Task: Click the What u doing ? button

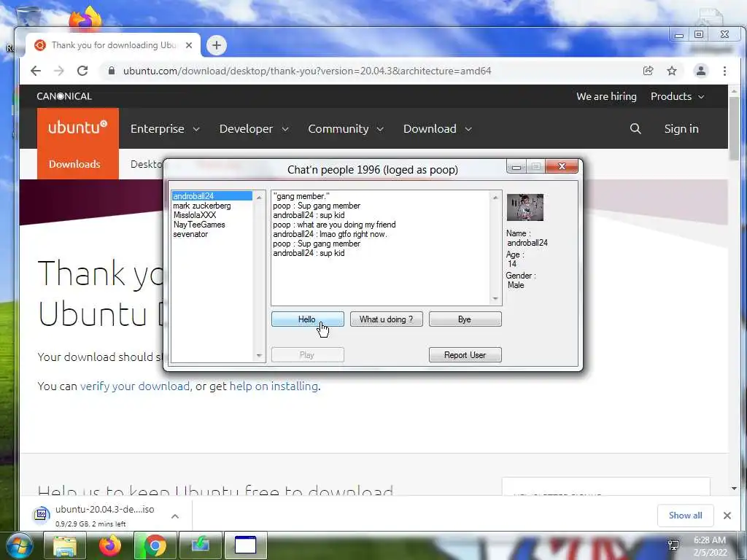Action: point(387,319)
